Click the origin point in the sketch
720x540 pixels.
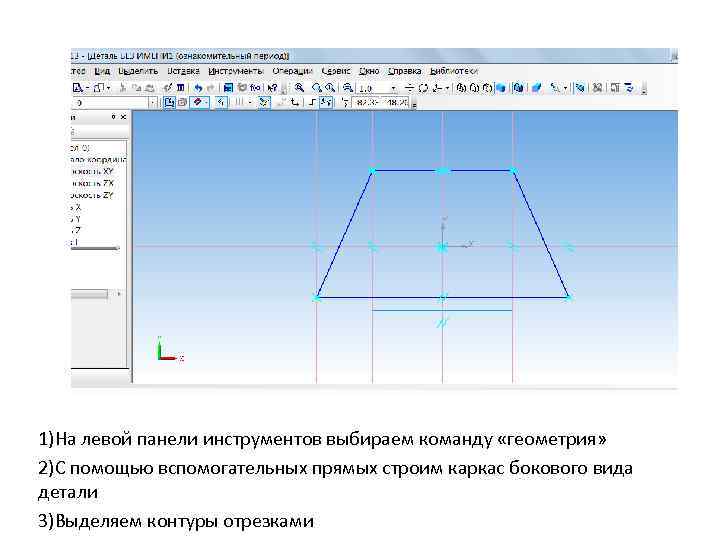click(x=442, y=247)
